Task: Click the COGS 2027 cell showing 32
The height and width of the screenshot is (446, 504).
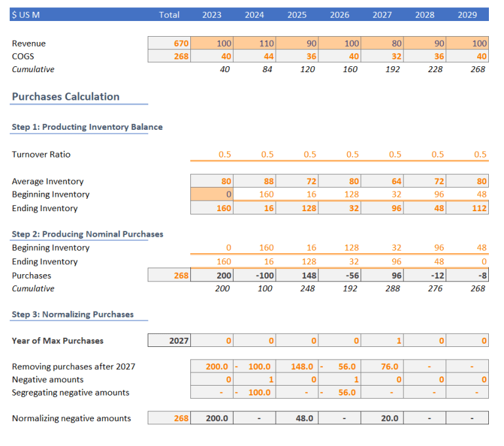Action: 382,56
